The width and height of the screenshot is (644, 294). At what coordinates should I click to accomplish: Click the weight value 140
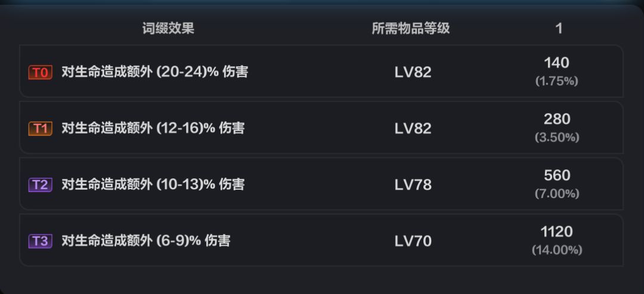[557, 63]
